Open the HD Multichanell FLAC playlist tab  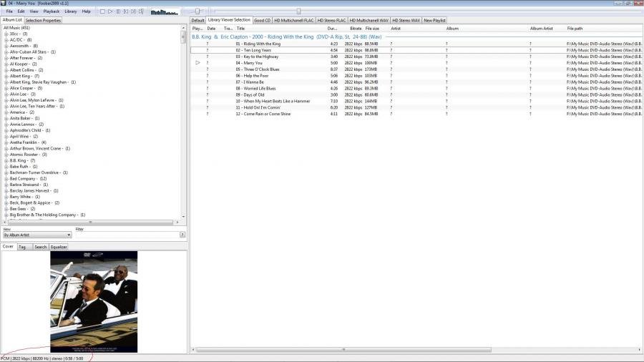pyautogui.click(x=293, y=20)
